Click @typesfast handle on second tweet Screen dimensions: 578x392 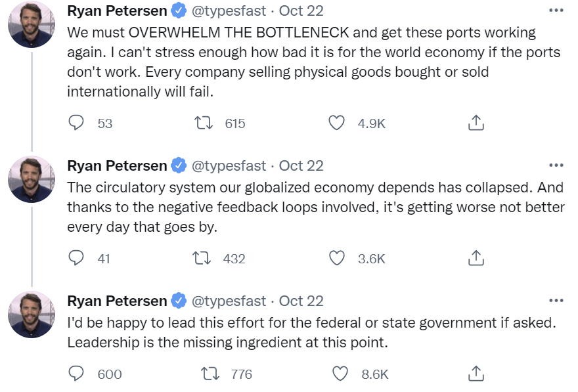[x=229, y=166]
